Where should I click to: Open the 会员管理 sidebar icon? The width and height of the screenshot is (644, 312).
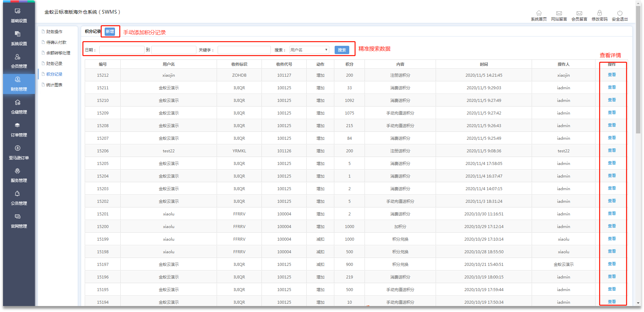[x=18, y=57]
